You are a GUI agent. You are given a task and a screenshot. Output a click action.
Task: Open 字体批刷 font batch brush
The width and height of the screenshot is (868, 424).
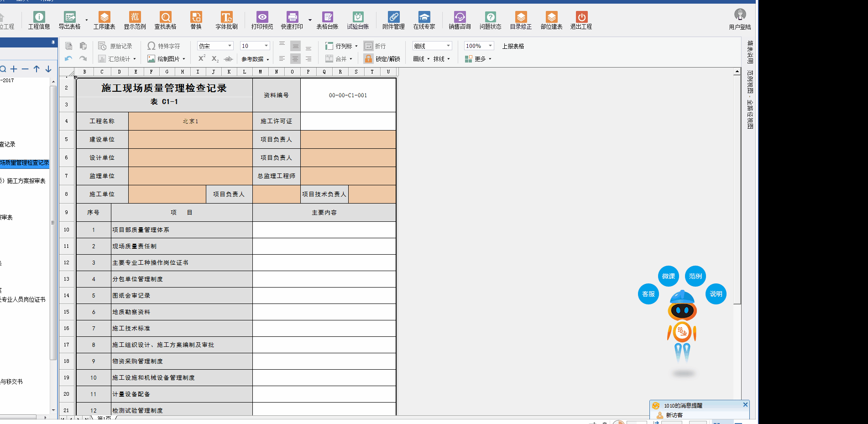[x=226, y=21]
